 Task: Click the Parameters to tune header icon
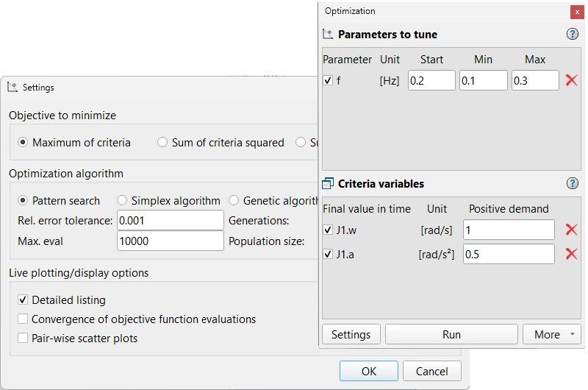pos(328,35)
